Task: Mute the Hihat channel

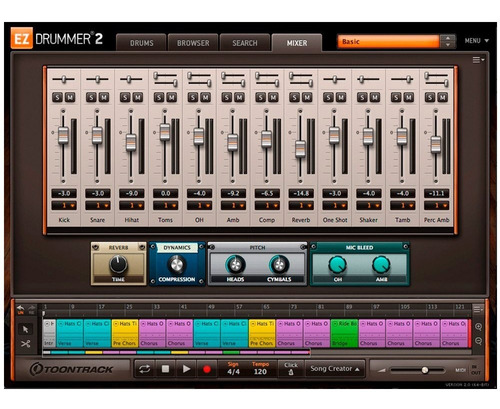Action: 138,97
